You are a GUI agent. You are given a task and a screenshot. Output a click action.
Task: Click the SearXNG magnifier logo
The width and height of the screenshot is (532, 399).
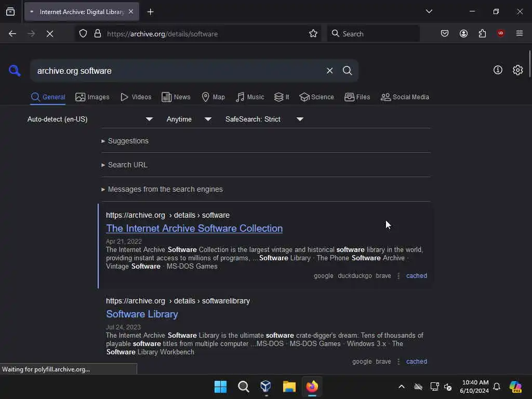coord(15,71)
